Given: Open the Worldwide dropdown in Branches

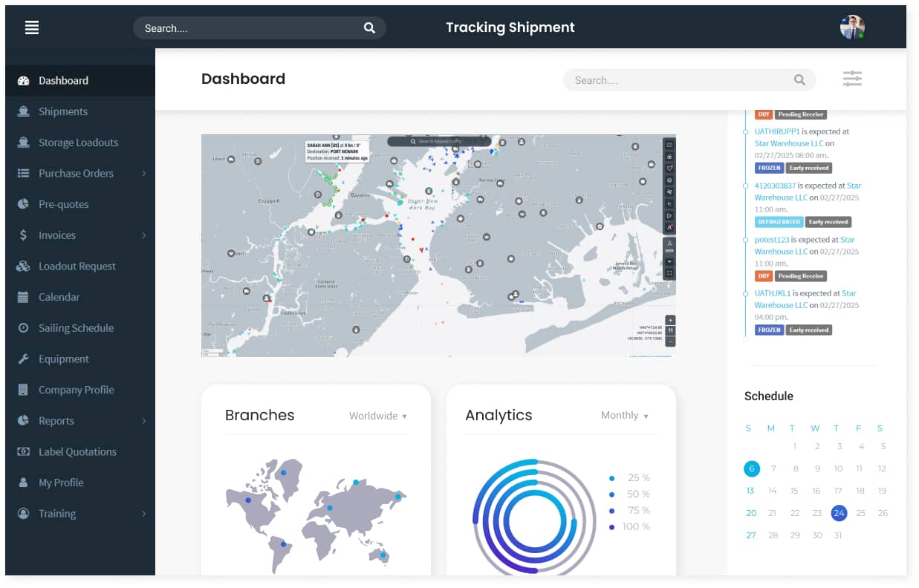Looking at the screenshot, I should click(378, 416).
